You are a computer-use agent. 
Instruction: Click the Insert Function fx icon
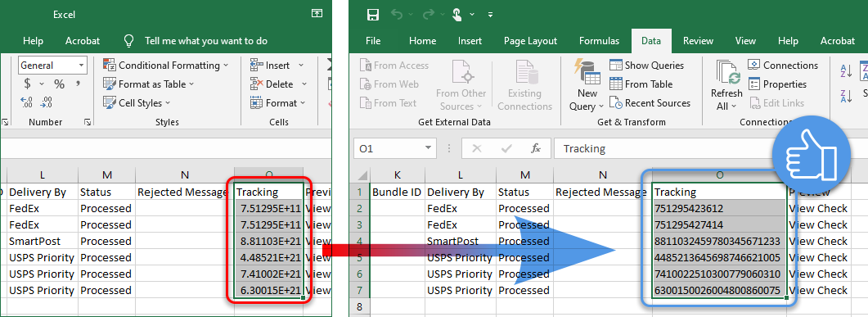point(535,148)
